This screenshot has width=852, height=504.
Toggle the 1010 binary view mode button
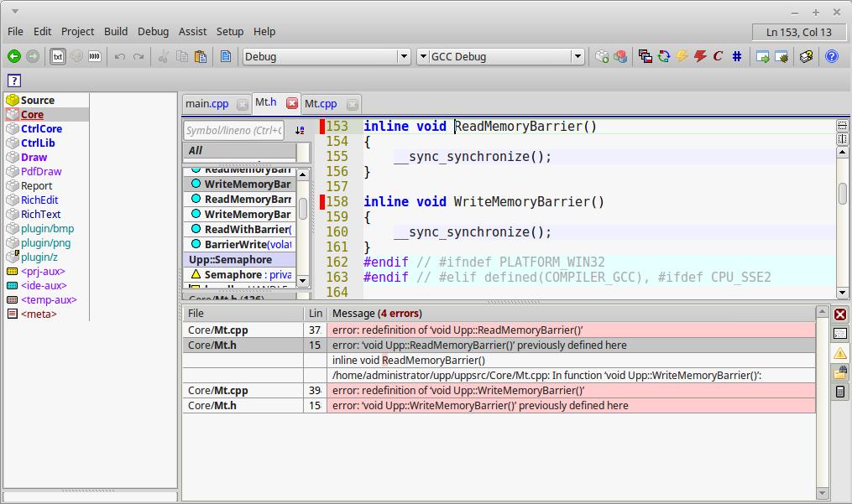point(95,56)
